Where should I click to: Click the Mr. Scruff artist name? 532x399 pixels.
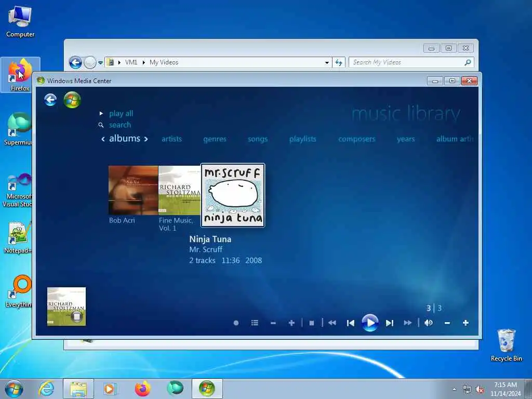click(206, 250)
